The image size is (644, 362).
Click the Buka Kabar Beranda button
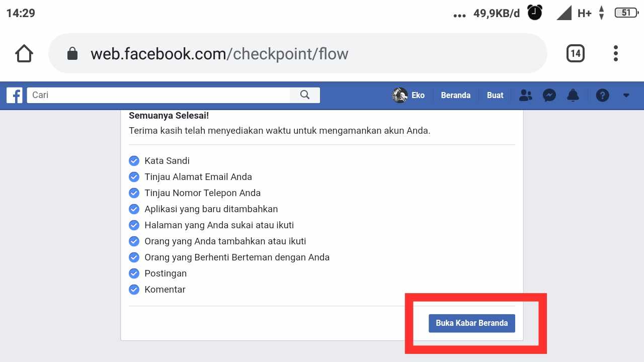pos(471,323)
